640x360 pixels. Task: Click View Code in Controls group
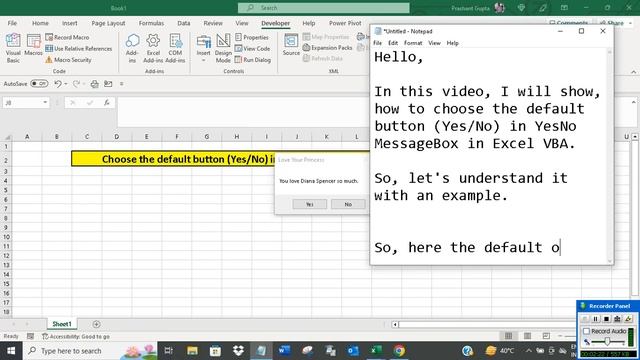253,49
